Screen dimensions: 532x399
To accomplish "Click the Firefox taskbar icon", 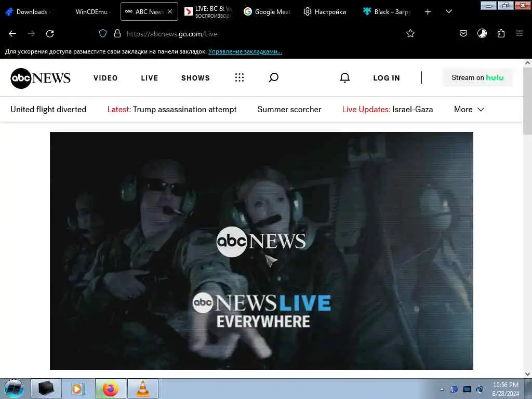I will tap(110, 389).
